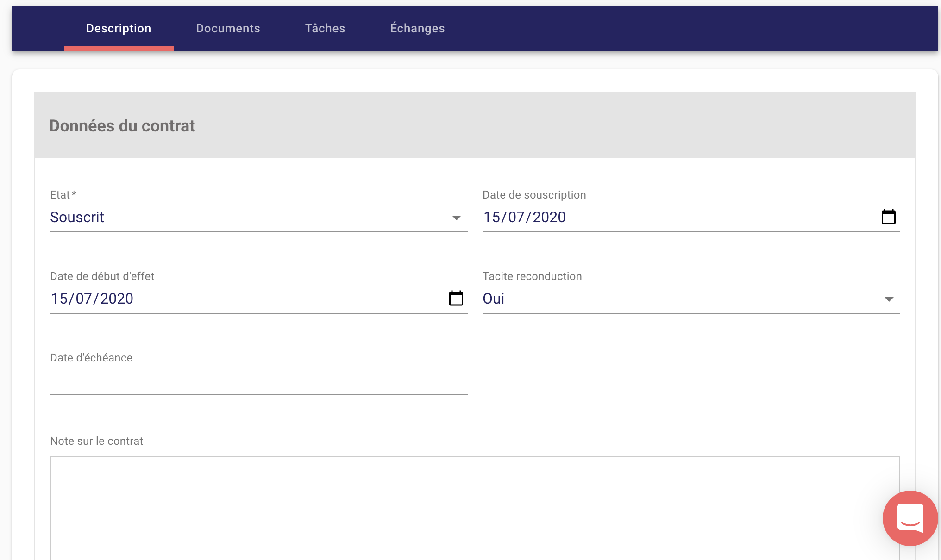
Task: Select the Souscrit value in Etat field
Action: [x=77, y=217]
